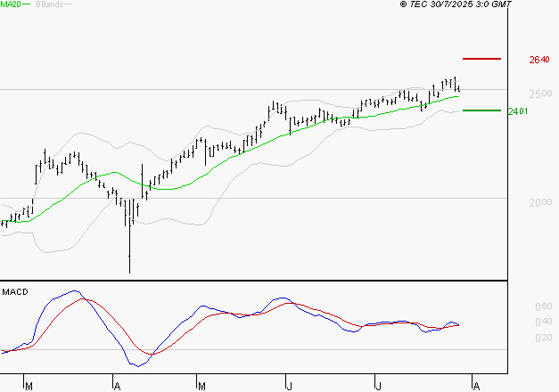Image resolution: width=559 pixels, height=392 pixels.
Task: Click the red 2640 resistance value
Action: 539,60
